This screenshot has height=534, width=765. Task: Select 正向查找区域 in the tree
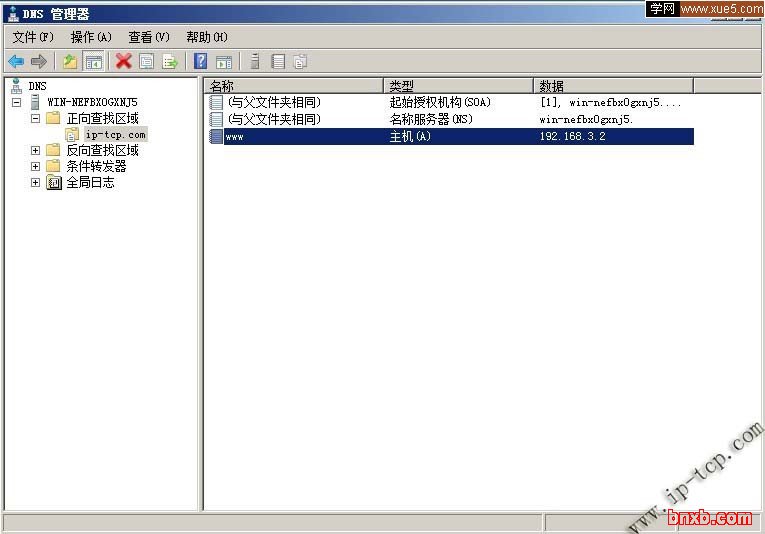click(102, 118)
